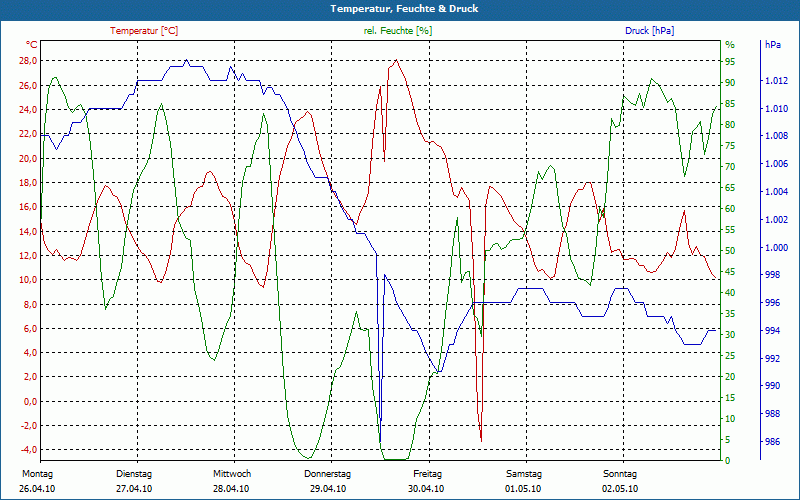The width and height of the screenshot is (800, 500).
Task: Click pressure axis value '986'
Action: pos(772,442)
